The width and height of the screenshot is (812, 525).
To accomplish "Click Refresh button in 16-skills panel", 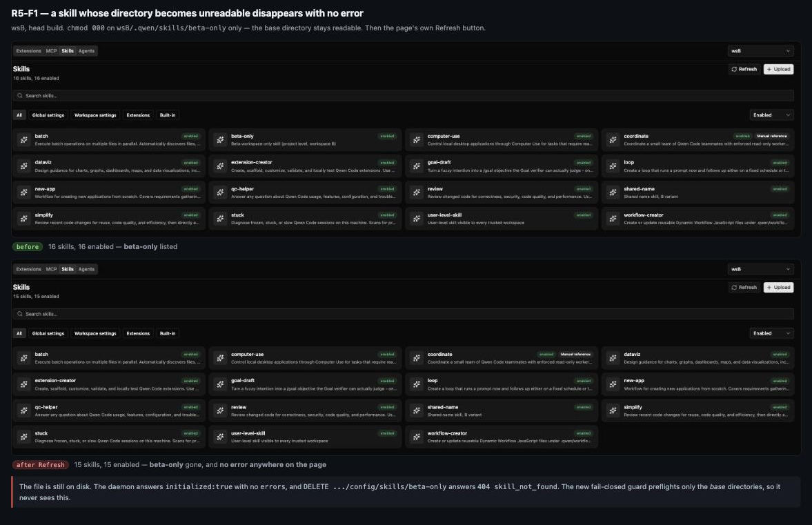I will [x=744, y=69].
